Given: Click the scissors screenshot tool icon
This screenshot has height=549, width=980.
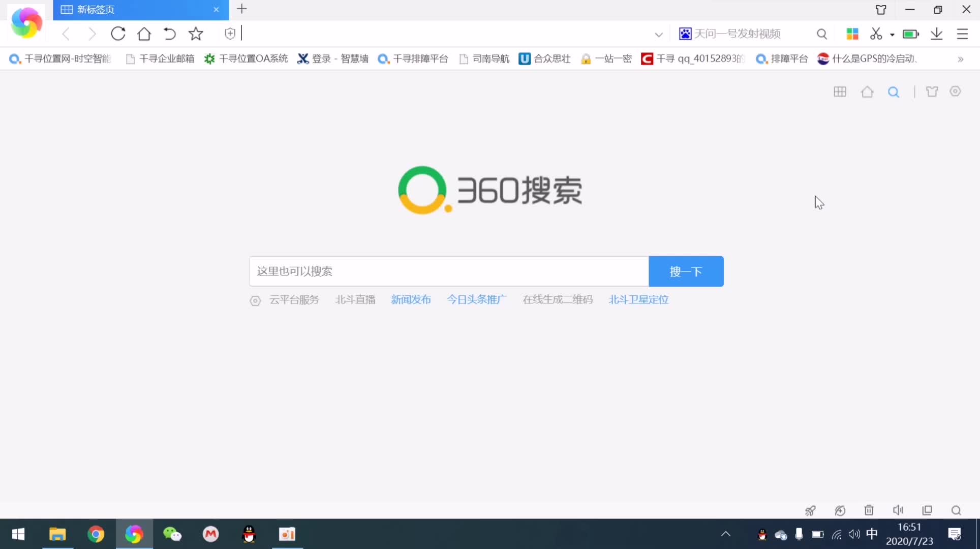Looking at the screenshot, I should click(x=876, y=34).
